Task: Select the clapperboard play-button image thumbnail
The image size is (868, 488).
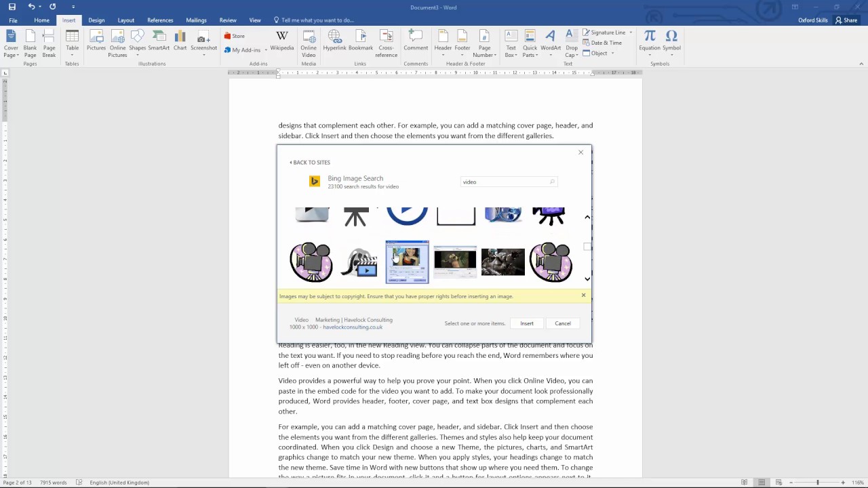Action: [x=359, y=262]
